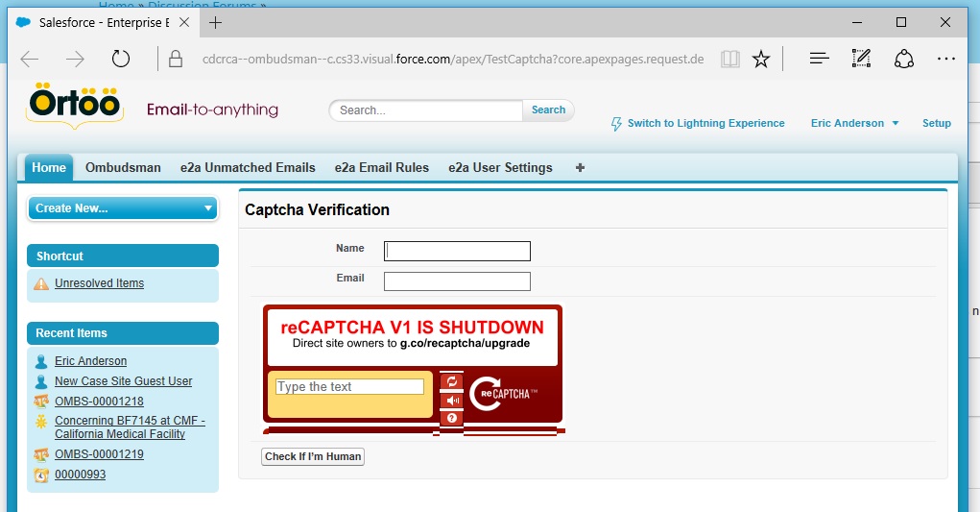Click the icon beside OMBS-00001218

(x=41, y=402)
